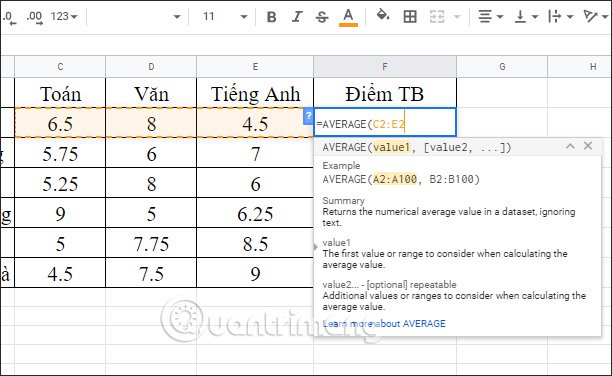
Task: Click cell with 9 in Tiếng Anh column
Action: [255, 273]
